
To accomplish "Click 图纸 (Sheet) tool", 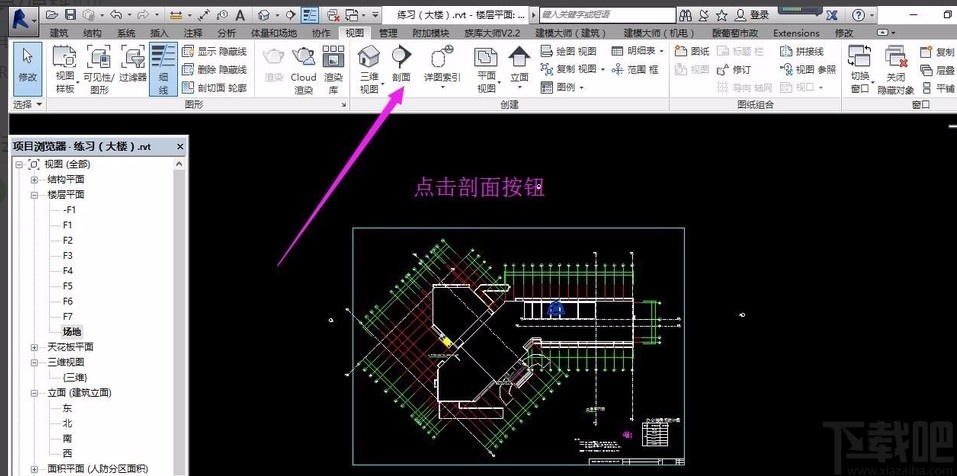I will pyautogui.click(x=692, y=52).
